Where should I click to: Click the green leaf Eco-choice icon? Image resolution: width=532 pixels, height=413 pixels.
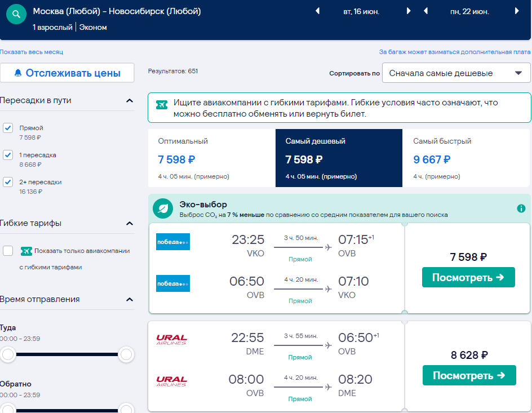click(163, 208)
